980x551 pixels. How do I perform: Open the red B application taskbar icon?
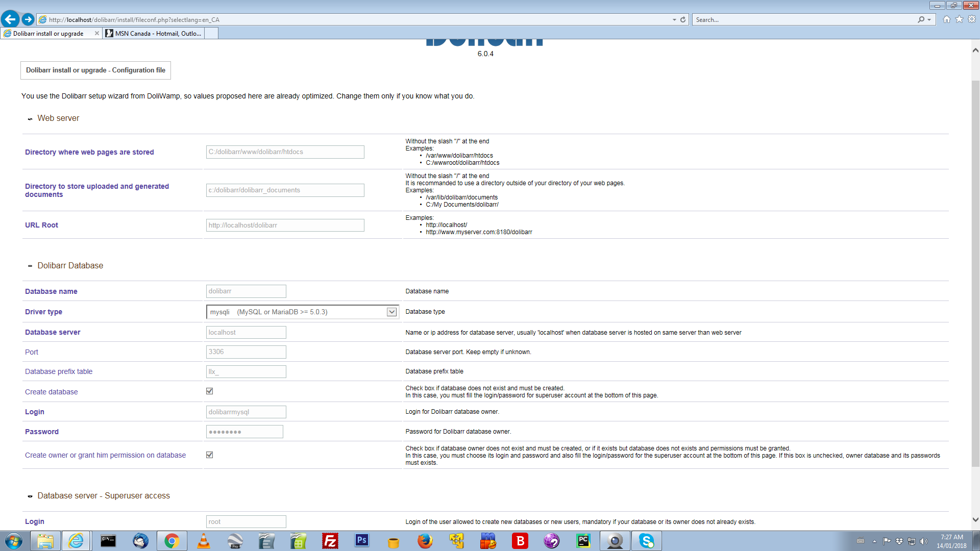[x=520, y=541]
